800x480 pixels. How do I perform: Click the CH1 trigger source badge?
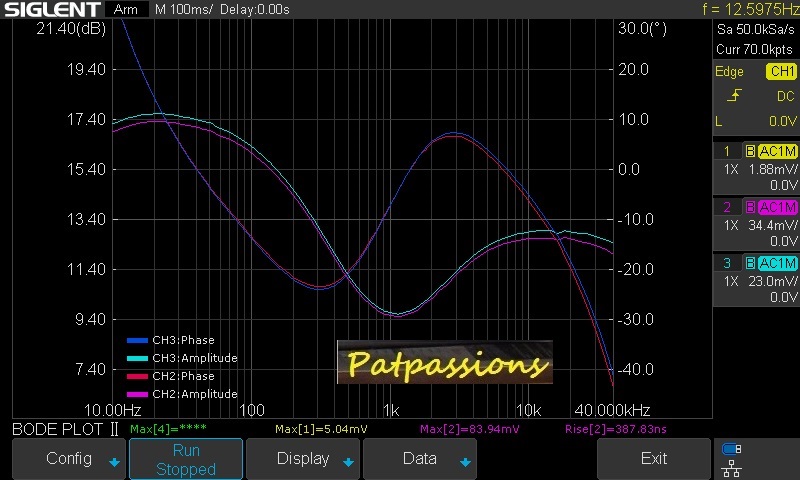point(780,72)
